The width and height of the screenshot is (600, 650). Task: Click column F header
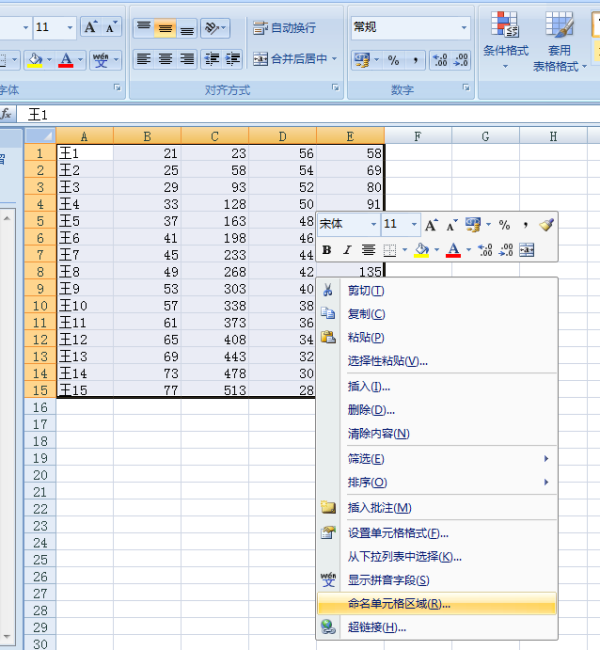pos(416,136)
